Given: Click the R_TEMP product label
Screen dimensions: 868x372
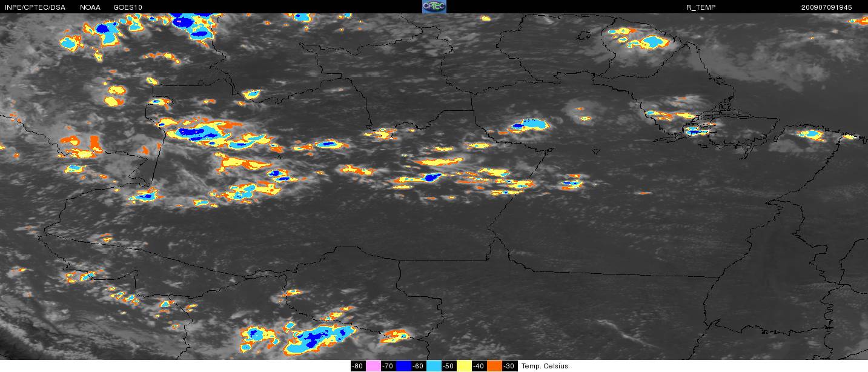Looking at the screenshot, I should [701, 7].
